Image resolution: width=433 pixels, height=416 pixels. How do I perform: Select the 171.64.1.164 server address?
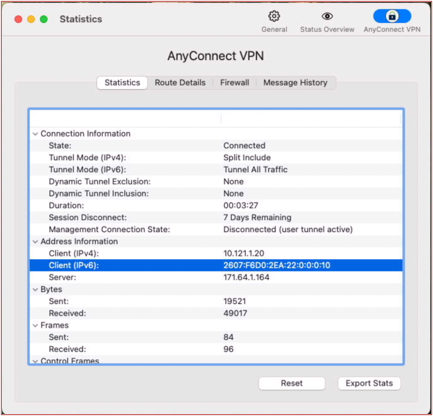tap(246, 278)
